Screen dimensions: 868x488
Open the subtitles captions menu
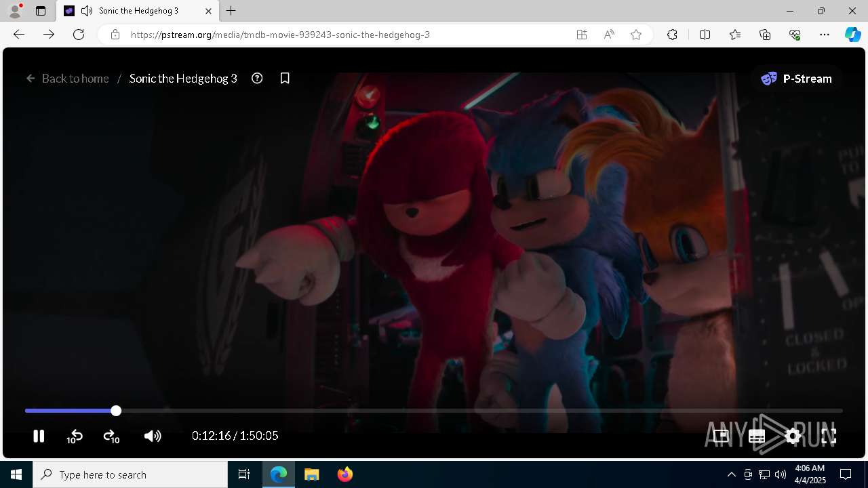pyautogui.click(x=757, y=436)
